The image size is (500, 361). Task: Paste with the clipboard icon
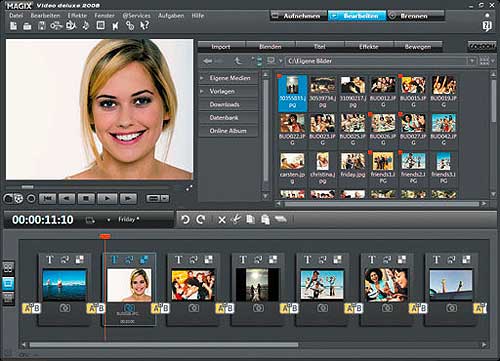265,219
